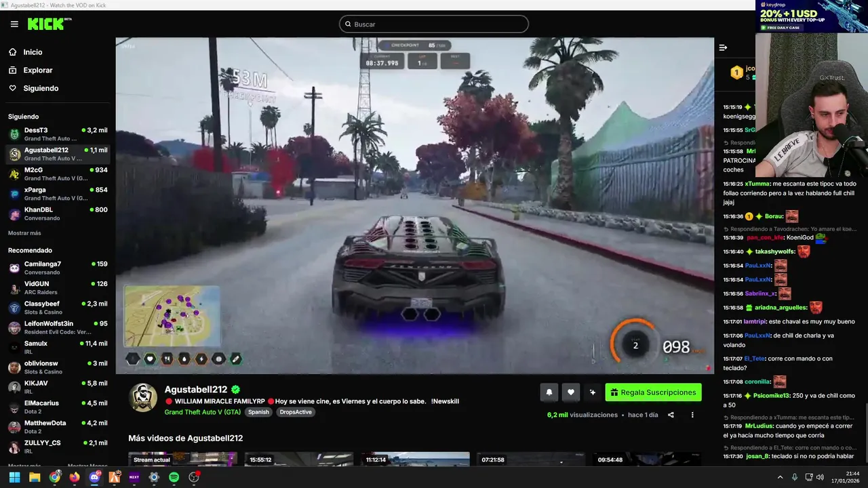Viewport: 868px width, 488px height.
Task: Click takashywolfs username in chat
Action: (775, 251)
